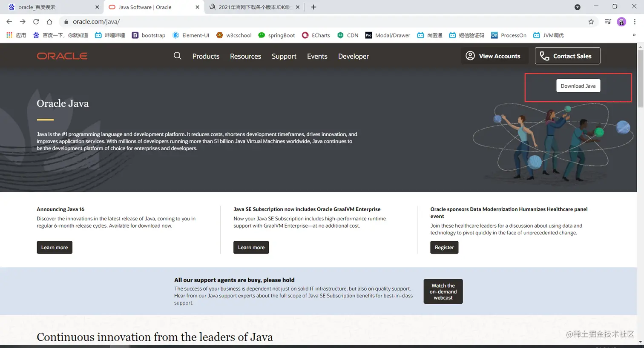The height and width of the screenshot is (348, 644).
Task: Open the 短信验证码 bookmark
Action: click(466, 35)
